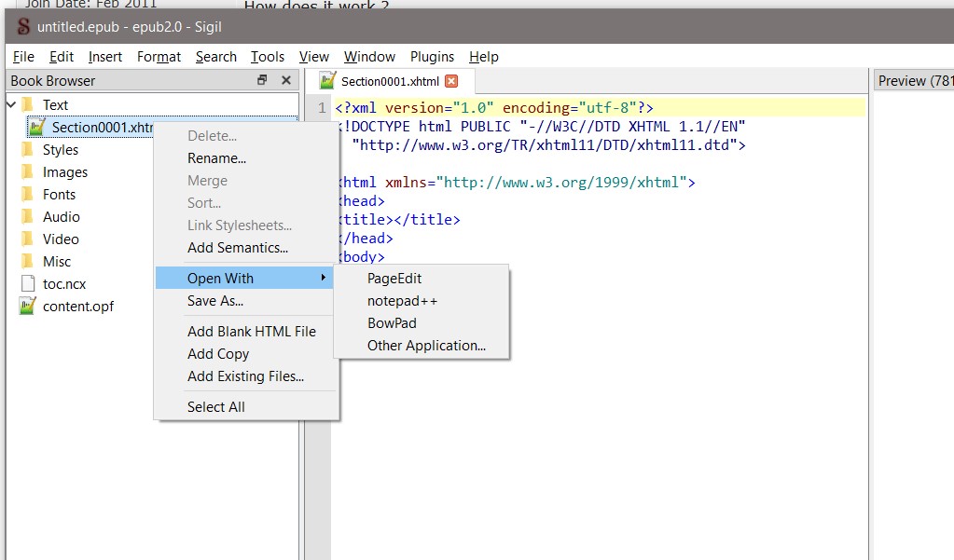Click the title tag line in code
954x560 pixels.
(x=399, y=219)
